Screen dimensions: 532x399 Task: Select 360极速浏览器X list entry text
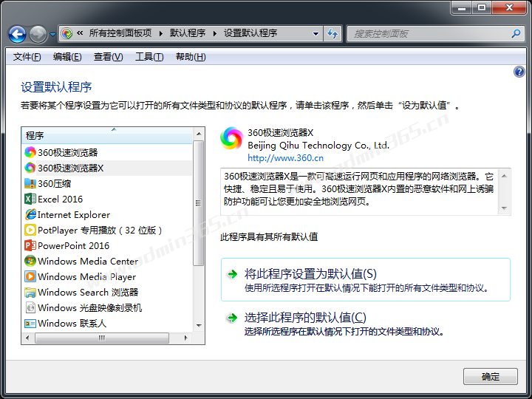71,168
